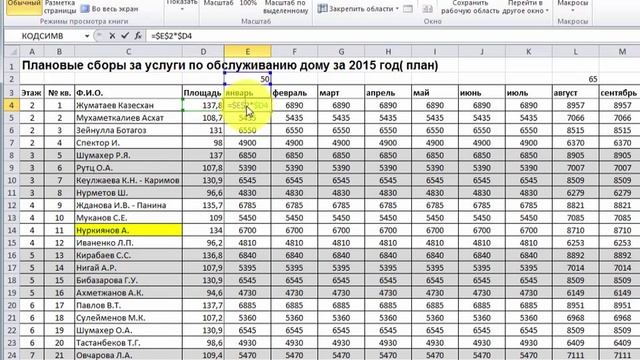This screenshot has width=640, height=360.
Task: Switch to Разметка страницы view
Action: [x=60, y=7]
